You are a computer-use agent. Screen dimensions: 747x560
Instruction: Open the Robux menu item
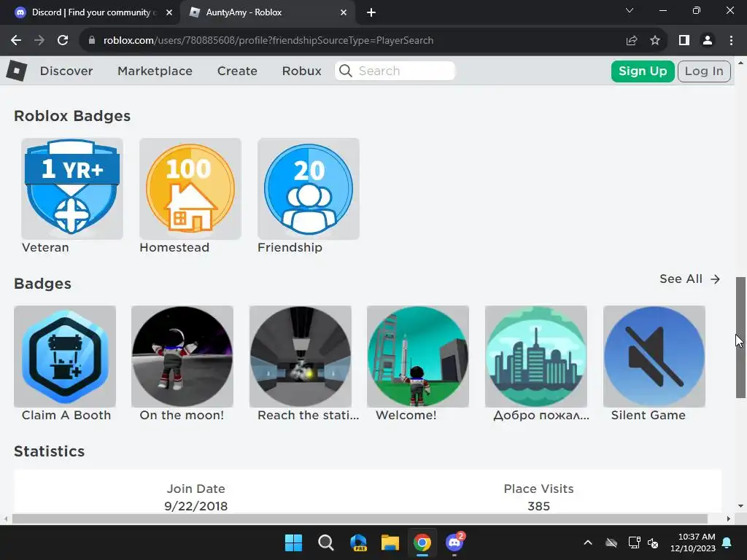[301, 71]
